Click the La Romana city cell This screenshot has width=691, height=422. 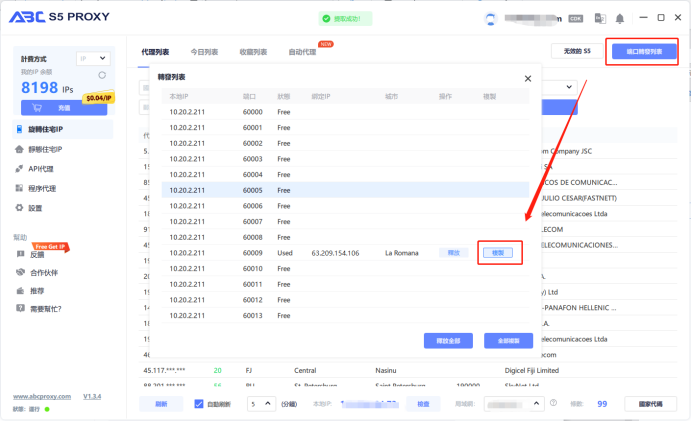pyautogui.click(x=401, y=253)
